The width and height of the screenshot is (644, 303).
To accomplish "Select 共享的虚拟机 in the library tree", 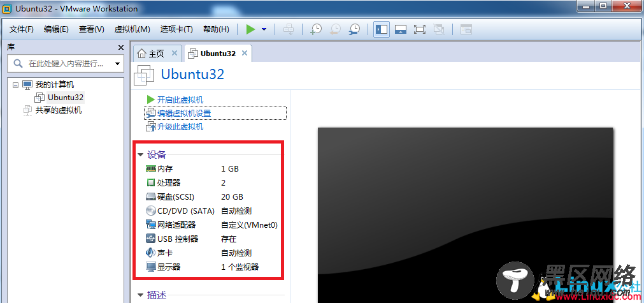I will [x=59, y=110].
